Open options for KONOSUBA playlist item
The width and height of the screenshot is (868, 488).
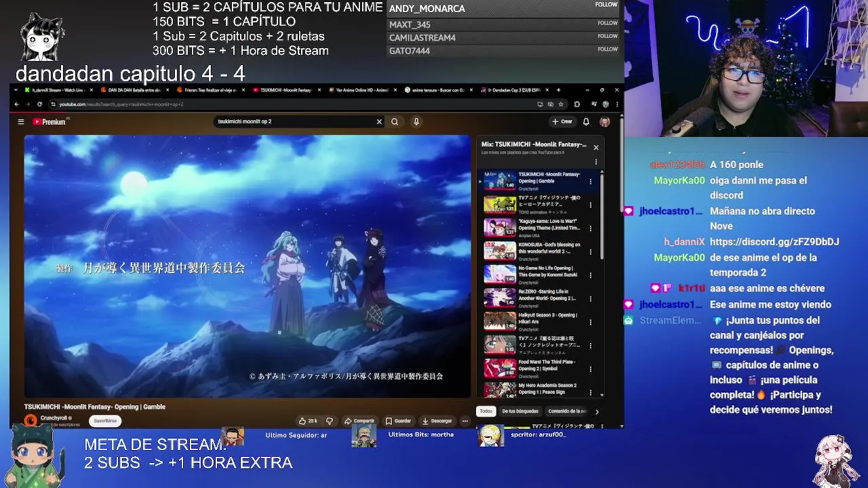click(590, 251)
